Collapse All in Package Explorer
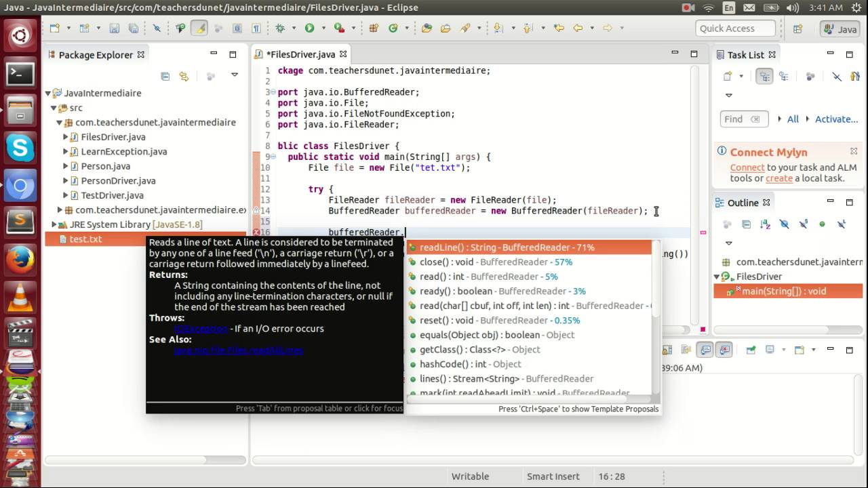The height and width of the screenshot is (488, 868). (165, 77)
